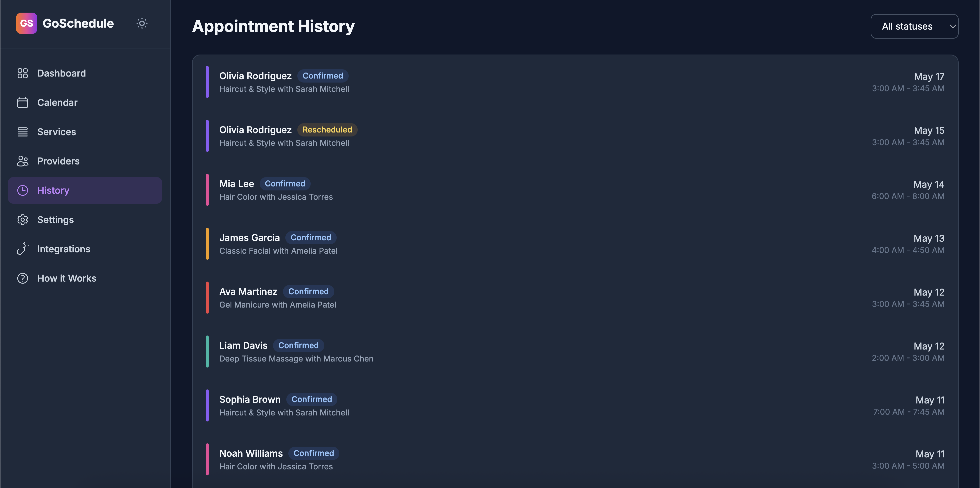980x488 pixels.
Task: Toggle the light/dark theme sun icon
Action: click(142, 23)
